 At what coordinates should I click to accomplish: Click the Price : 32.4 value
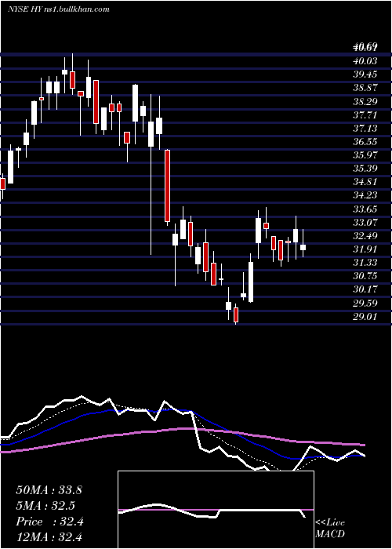[x=49, y=522]
